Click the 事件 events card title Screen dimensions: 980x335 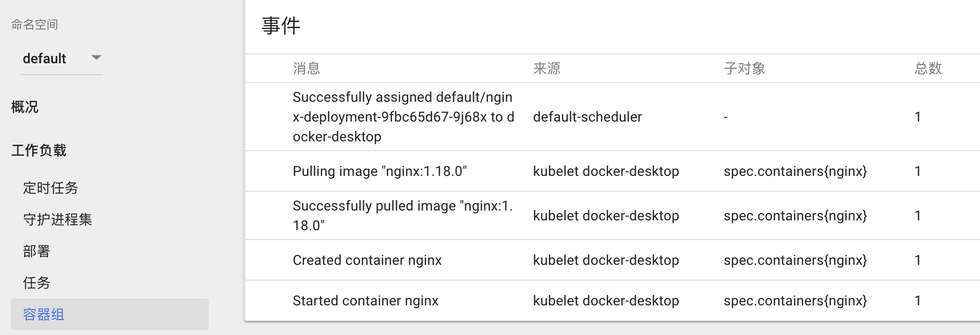coord(281,26)
